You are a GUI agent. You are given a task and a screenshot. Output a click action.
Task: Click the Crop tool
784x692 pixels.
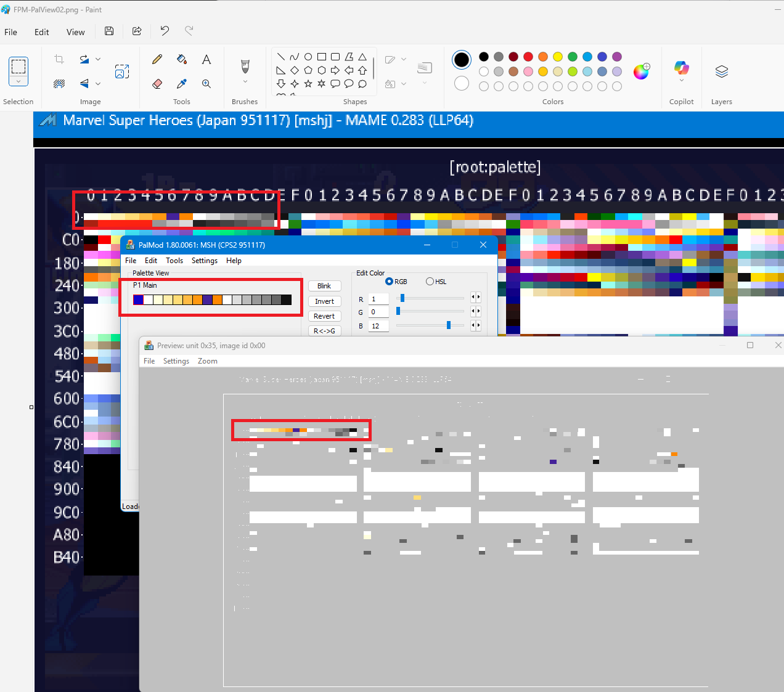(59, 59)
